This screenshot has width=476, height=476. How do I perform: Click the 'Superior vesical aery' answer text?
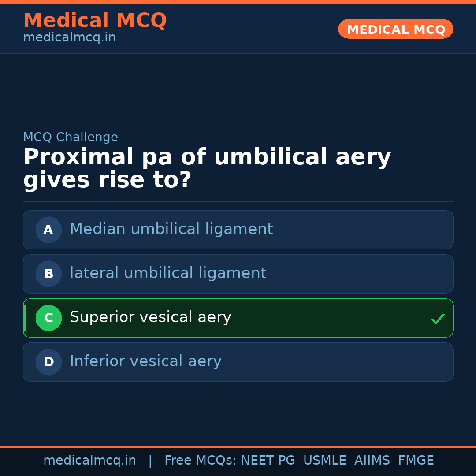point(150,317)
